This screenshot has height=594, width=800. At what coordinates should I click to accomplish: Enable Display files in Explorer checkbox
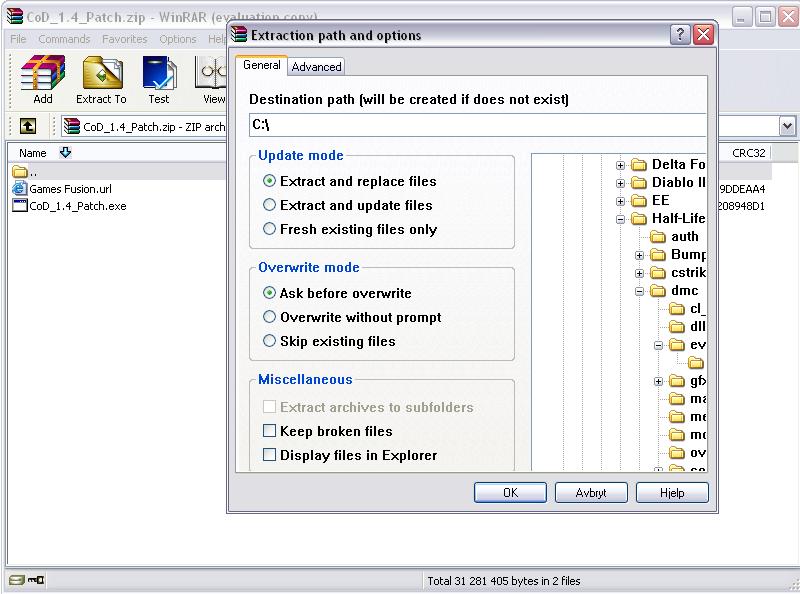pos(269,455)
